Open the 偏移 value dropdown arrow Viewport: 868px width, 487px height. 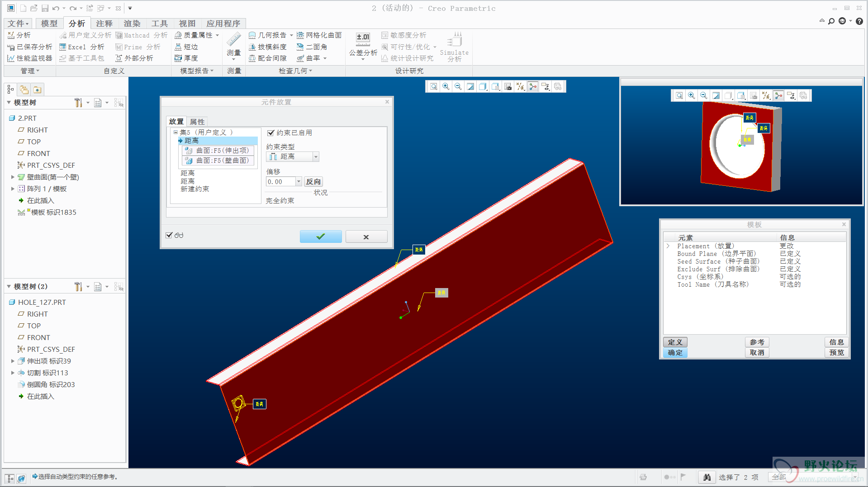pyautogui.click(x=299, y=181)
